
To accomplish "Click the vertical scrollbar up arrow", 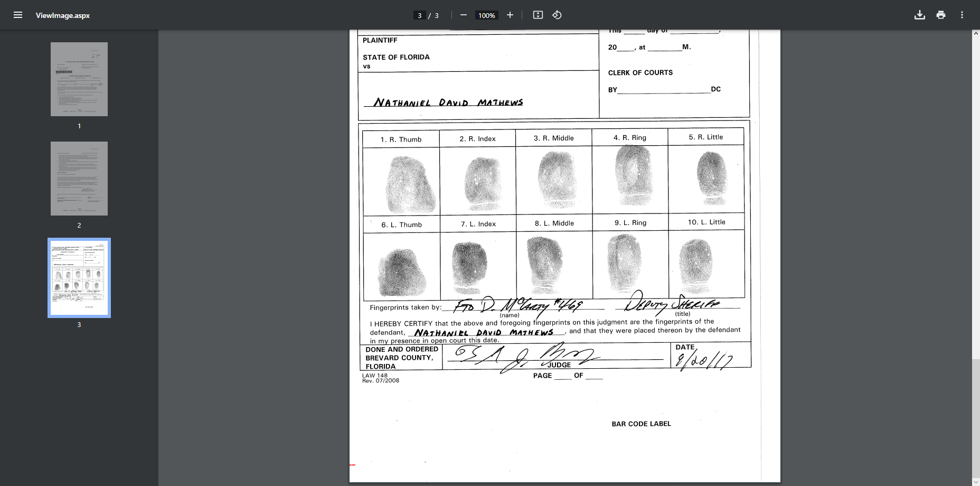I will click(976, 34).
